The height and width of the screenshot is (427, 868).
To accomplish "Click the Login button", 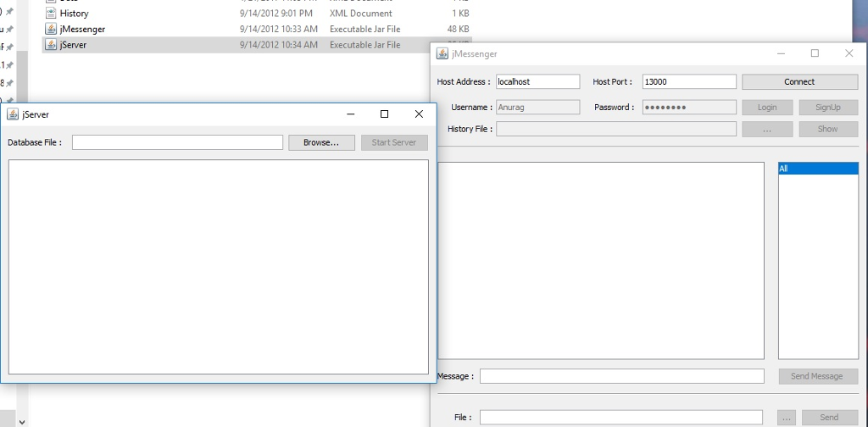I will pyautogui.click(x=767, y=108).
